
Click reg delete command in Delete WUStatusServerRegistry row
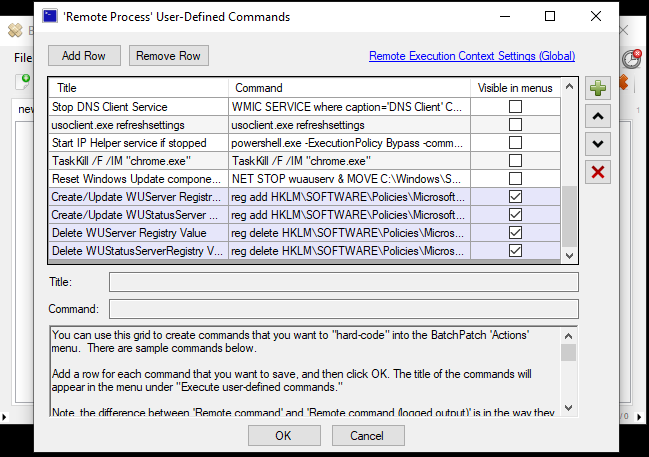(x=349, y=251)
